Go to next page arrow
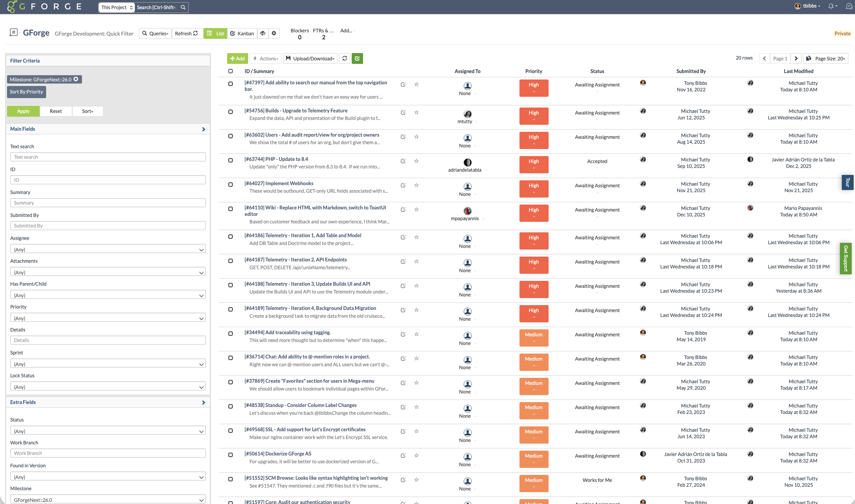 coord(796,58)
